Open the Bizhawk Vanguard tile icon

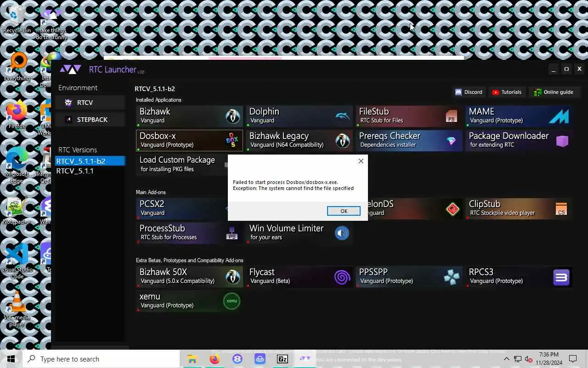click(233, 116)
